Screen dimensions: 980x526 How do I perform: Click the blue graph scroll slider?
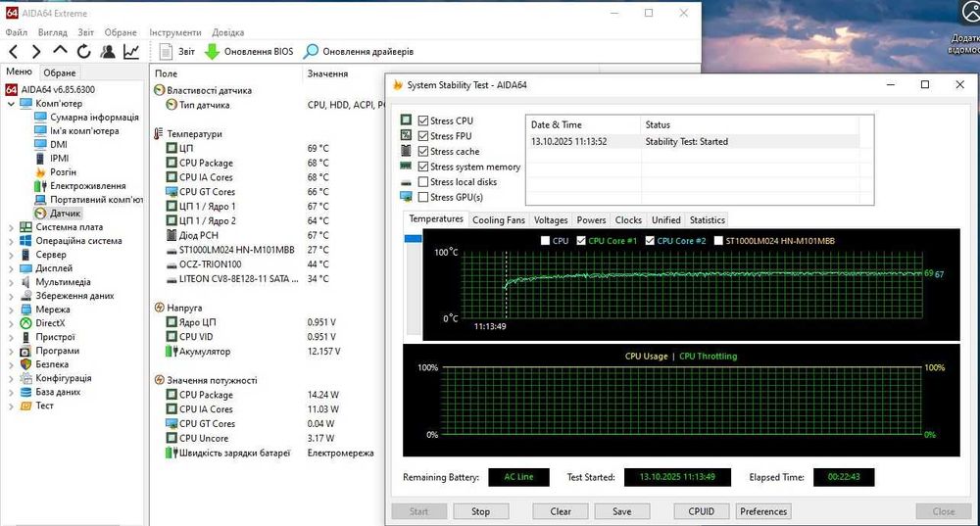click(414, 239)
